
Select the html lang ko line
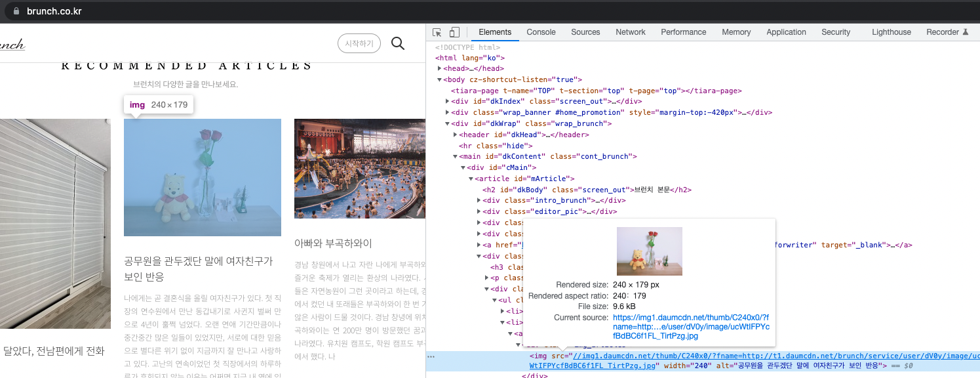(x=470, y=58)
